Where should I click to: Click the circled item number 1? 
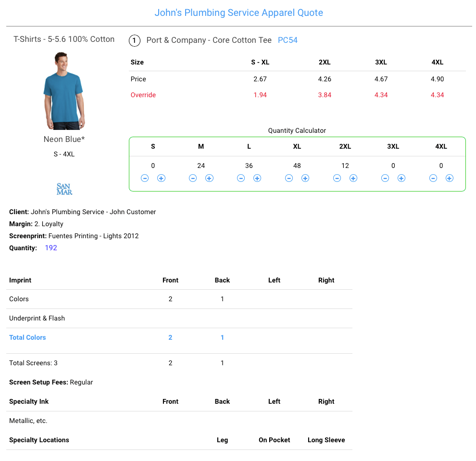(x=135, y=40)
